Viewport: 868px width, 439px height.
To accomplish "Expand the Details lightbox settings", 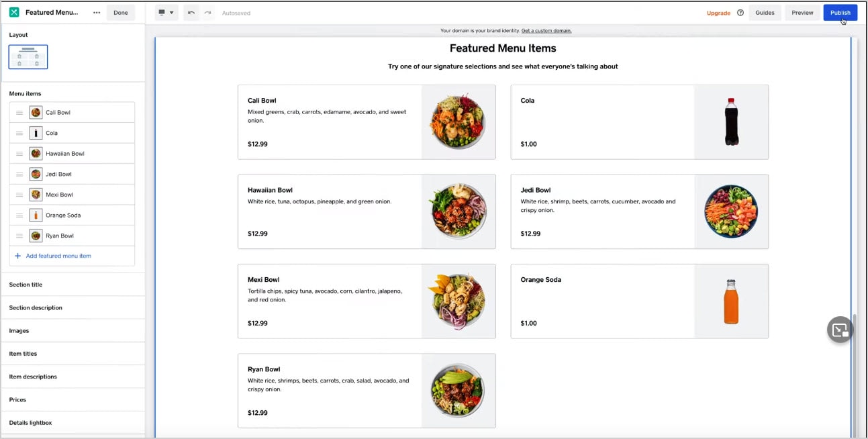I will [73, 423].
